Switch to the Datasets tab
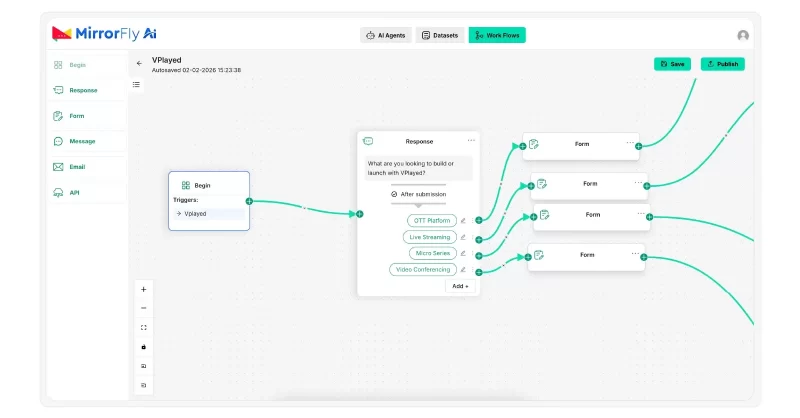Screen dimensions: 800x418 point(440,35)
